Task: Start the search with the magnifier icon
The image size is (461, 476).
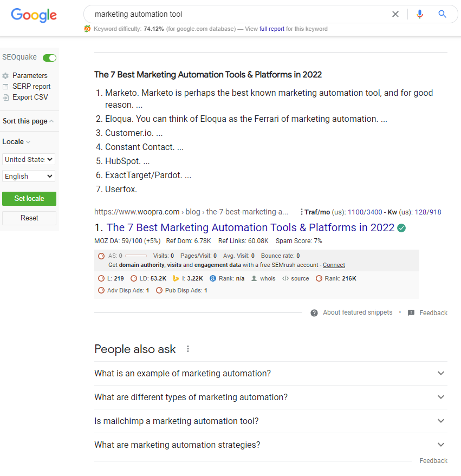Action: 443,14
